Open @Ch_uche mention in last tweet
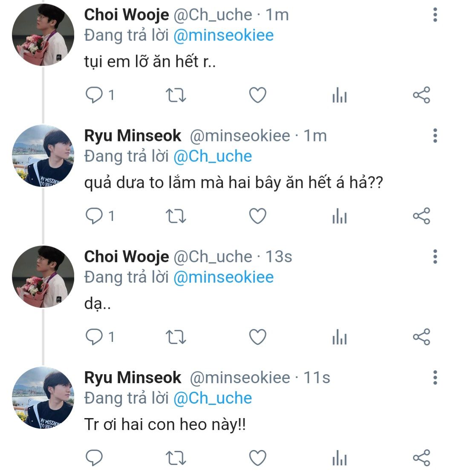Image resolution: width=459 pixels, height=476 pixels. (x=213, y=398)
